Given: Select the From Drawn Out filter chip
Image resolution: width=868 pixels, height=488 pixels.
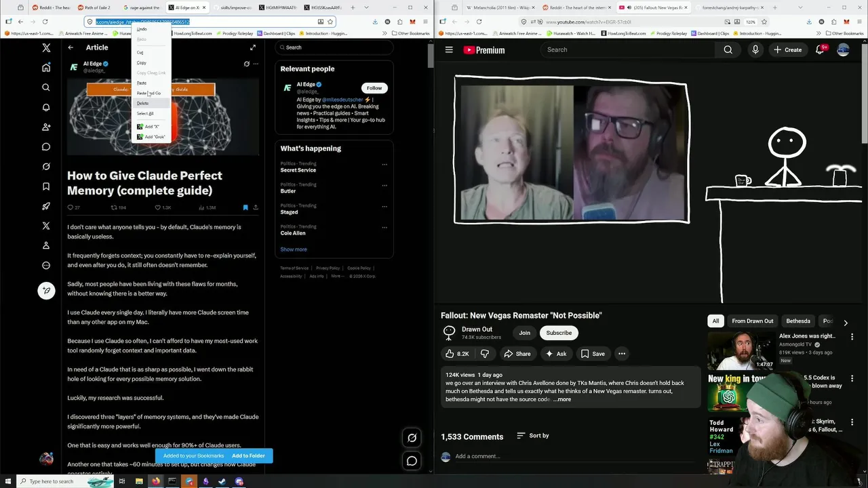Looking at the screenshot, I should [752, 321].
